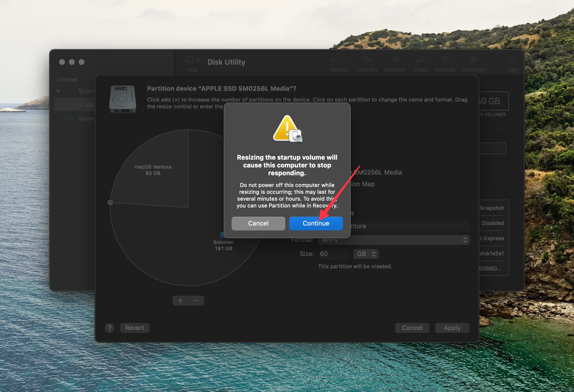Viewport: 574px width, 392px height.
Task: Click the 'Internal' sidebar heading
Action: pos(67,79)
